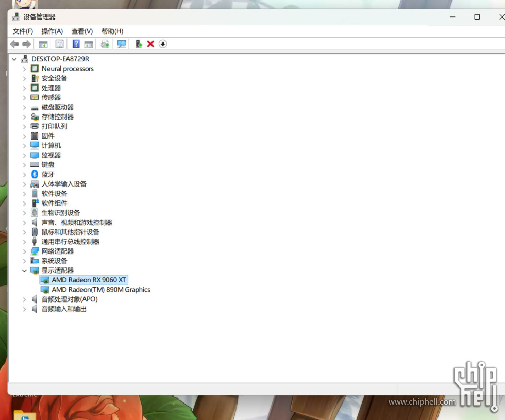The height and width of the screenshot is (420, 505).
Task: Select the 计算机 tree row
Action: (51, 145)
